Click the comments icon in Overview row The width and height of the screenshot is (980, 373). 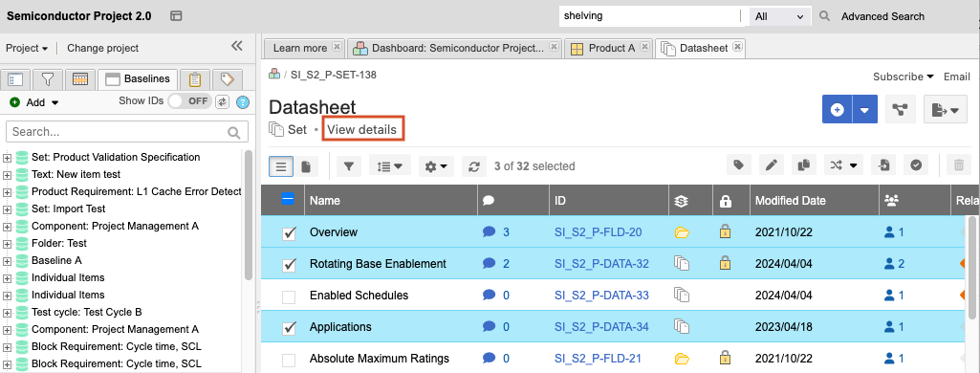pos(490,231)
